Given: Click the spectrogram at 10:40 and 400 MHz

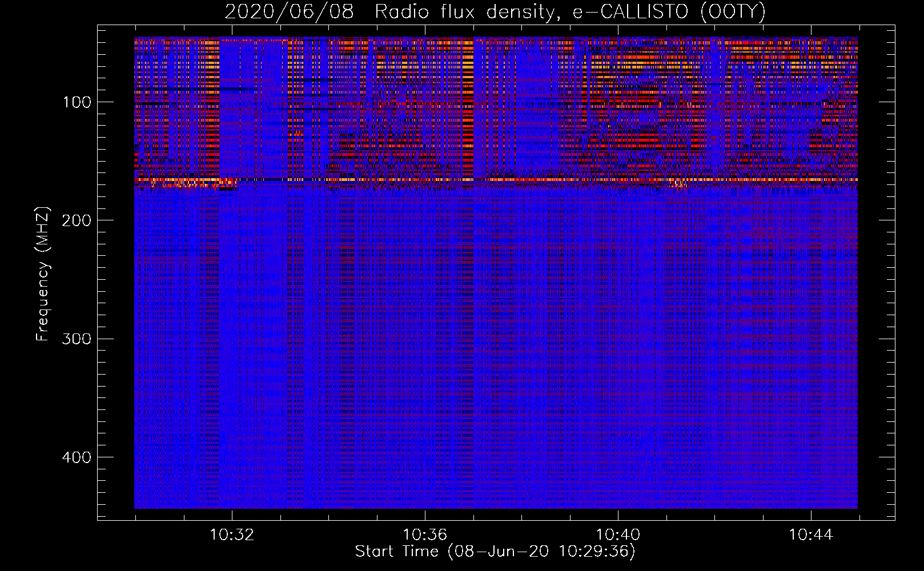Looking at the screenshot, I should coord(617,457).
